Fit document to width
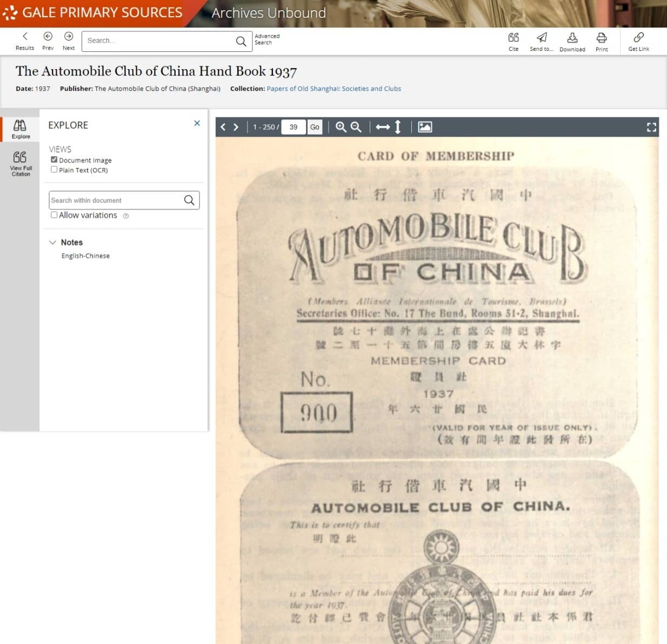Screen dimensions: 667x644 tap(383, 127)
